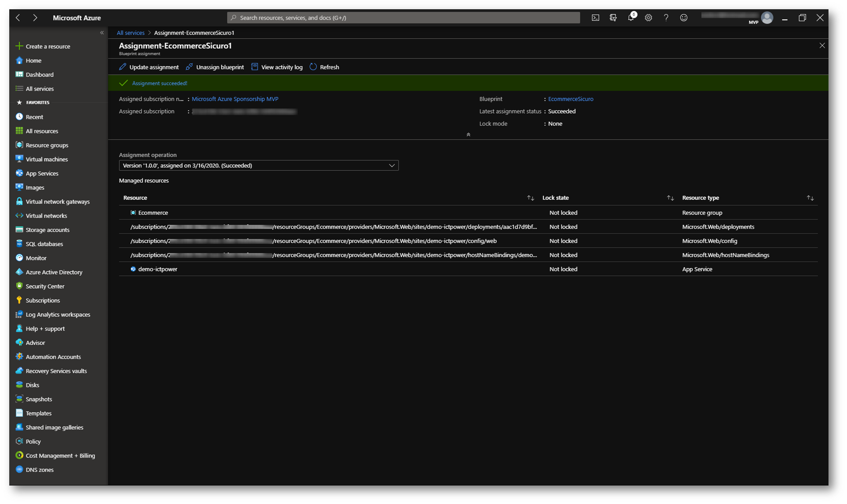This screenshot has height=504, width=847.
Task: Open Shared image galleries icon
Action: click(19, 427)
